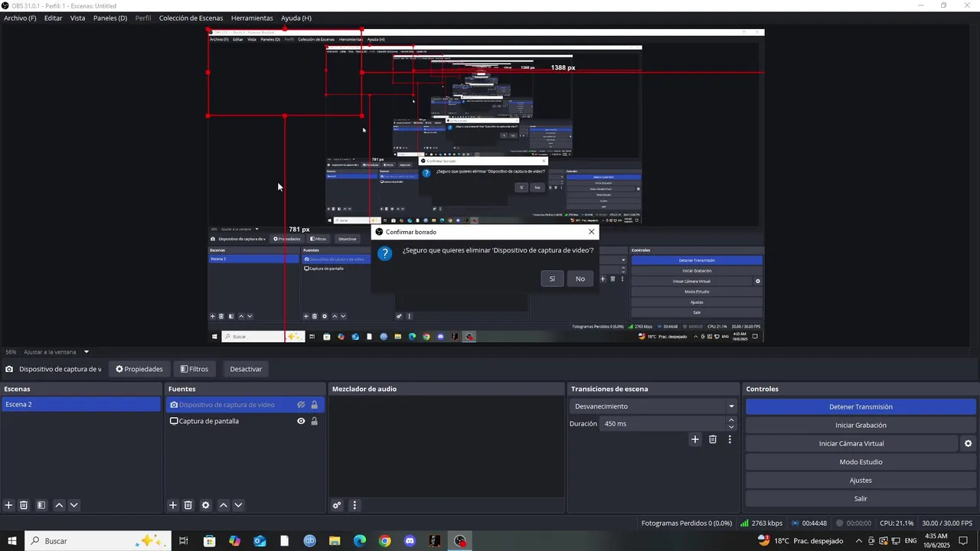Add a scene transition with plus icon
The width and height of the screenshot is (980, 551).
point(695,439)
